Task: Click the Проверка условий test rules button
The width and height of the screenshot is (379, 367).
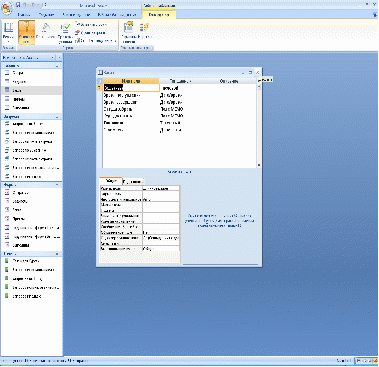Action: pos(65,33)
